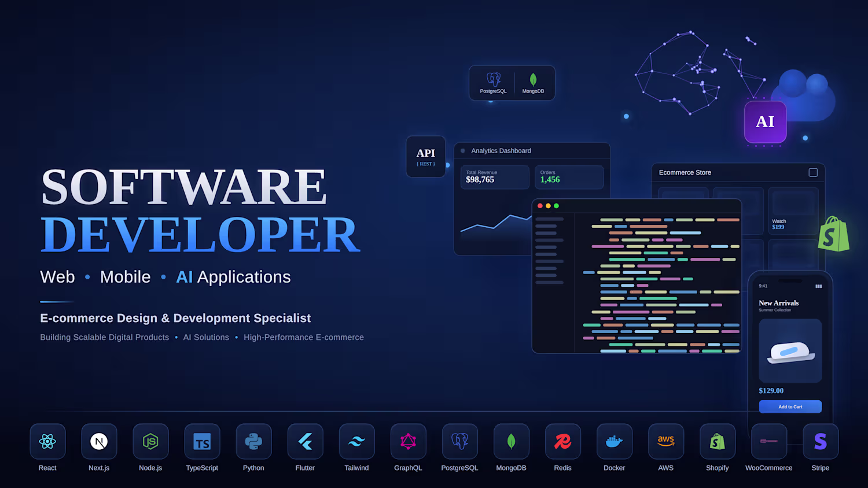Click the Docker whale icon
868x488 pixels.
pos(614,442)
